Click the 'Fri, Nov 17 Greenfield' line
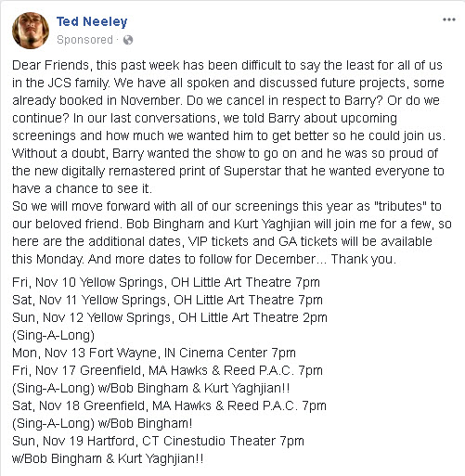The image size is (465, 476). coord(167,370)
